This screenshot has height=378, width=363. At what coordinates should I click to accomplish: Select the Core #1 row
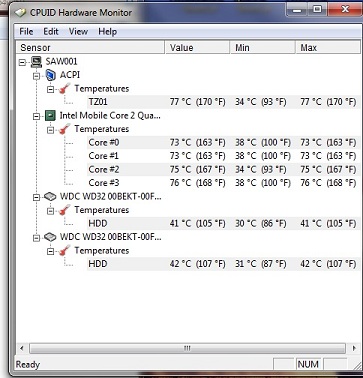pyautogui.click(x=223, y=156)
